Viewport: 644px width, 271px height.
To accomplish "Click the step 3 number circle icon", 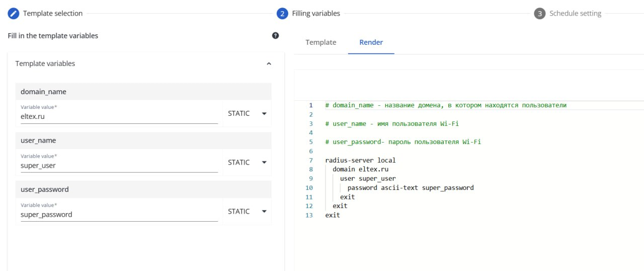I will click(539, 14).
